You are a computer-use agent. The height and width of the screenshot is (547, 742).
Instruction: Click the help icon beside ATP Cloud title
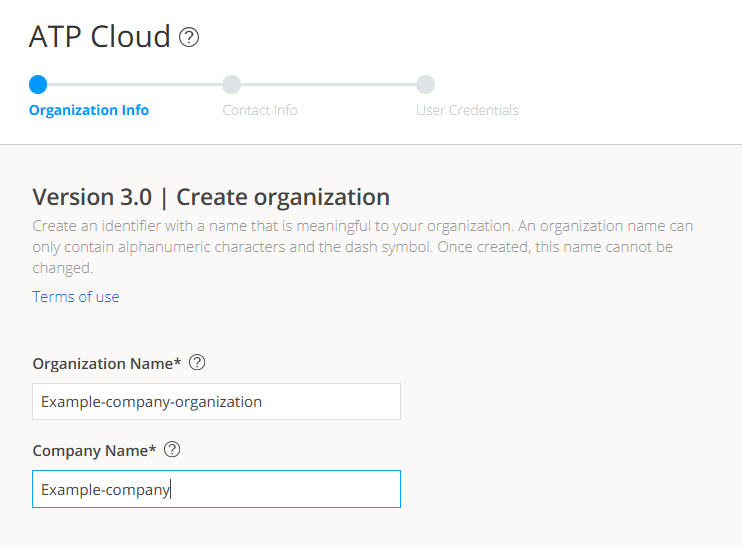coord(189,38)
